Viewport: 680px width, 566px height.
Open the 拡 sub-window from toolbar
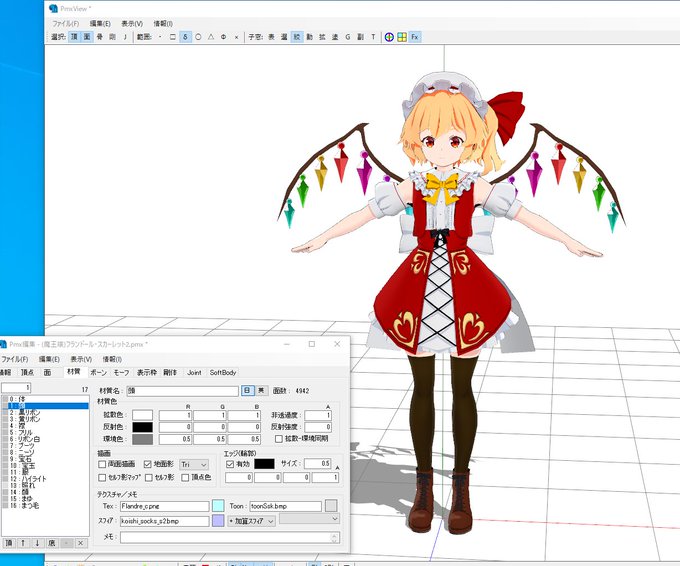(322, 37)
